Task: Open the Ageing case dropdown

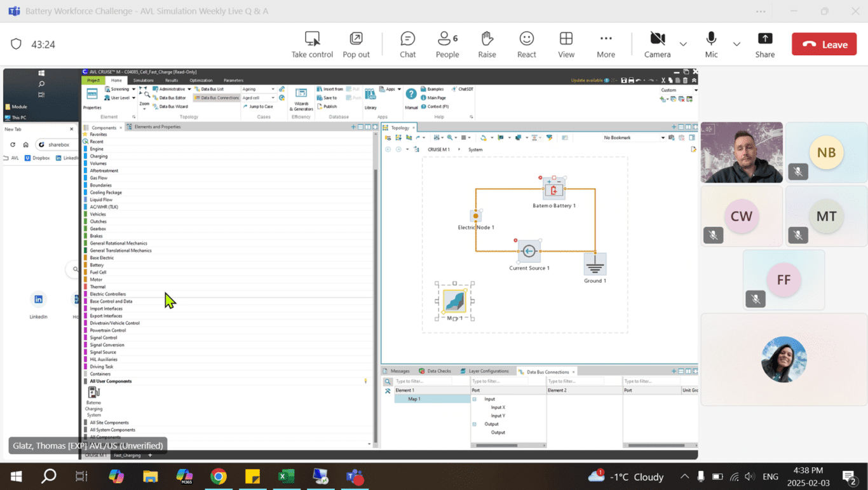Action: 259,89
